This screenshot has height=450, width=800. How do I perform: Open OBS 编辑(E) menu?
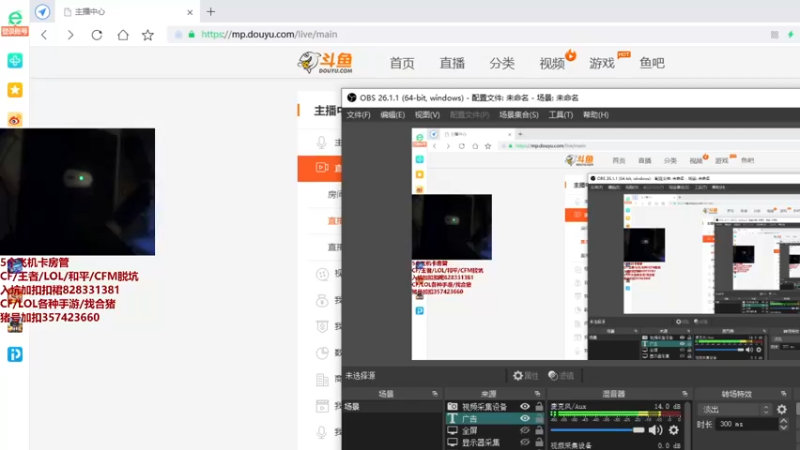click(x=392, y=115)
